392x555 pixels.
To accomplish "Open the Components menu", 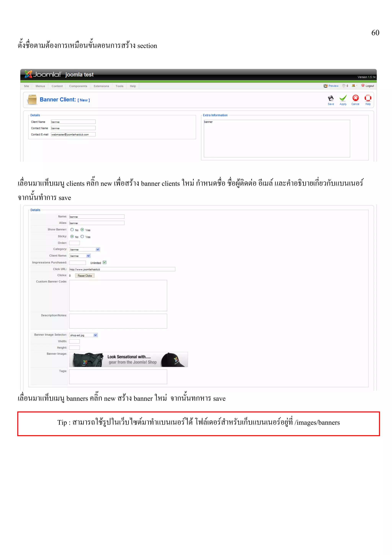I will click(x=78, y=86).
